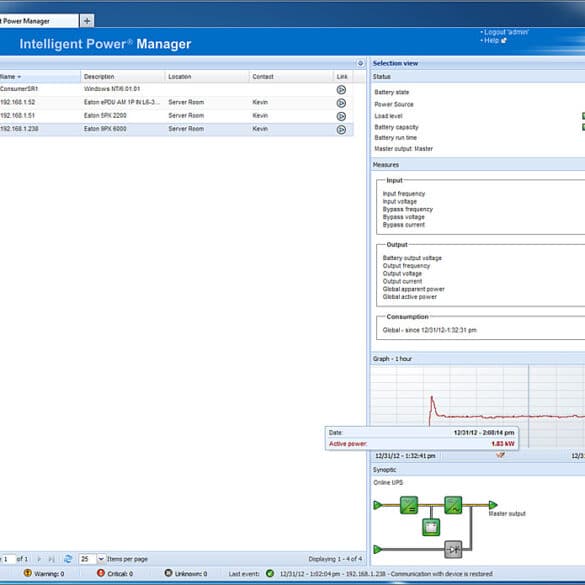
Task: Open the link icon for 192.168.1.51
Action: [x=341, y=116]
